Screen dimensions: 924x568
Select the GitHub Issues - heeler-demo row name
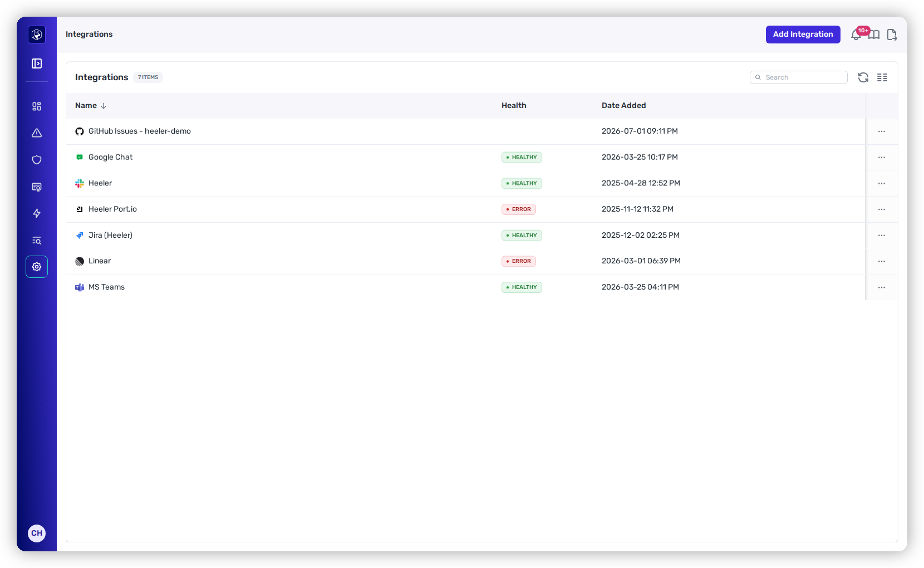[x=140, y=131]
